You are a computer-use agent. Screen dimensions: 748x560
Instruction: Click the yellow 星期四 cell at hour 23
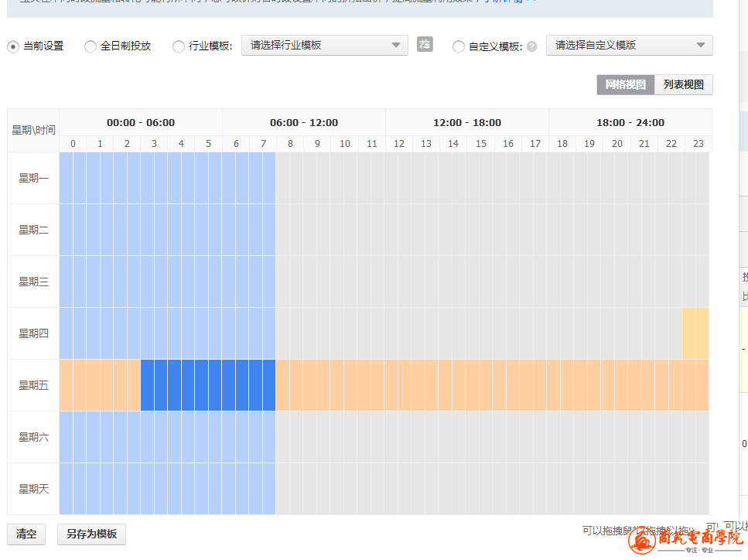695,333
